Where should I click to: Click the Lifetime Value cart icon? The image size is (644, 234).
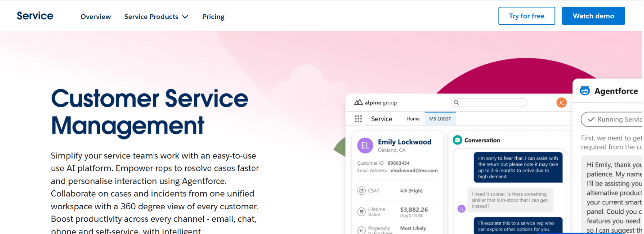[361, 211]
